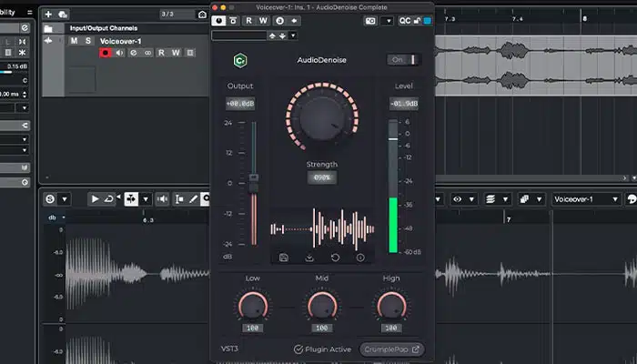Viewport: 637px width, 364px height.
Task: Enable Read automation in plugin window
Action: pos(249,21)
